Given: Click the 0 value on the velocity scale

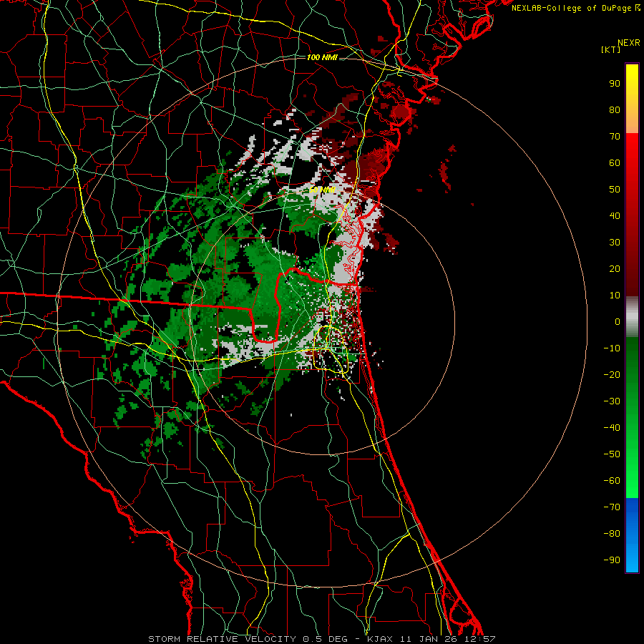Looking at the screenshot, I should (x=618, y=322).
